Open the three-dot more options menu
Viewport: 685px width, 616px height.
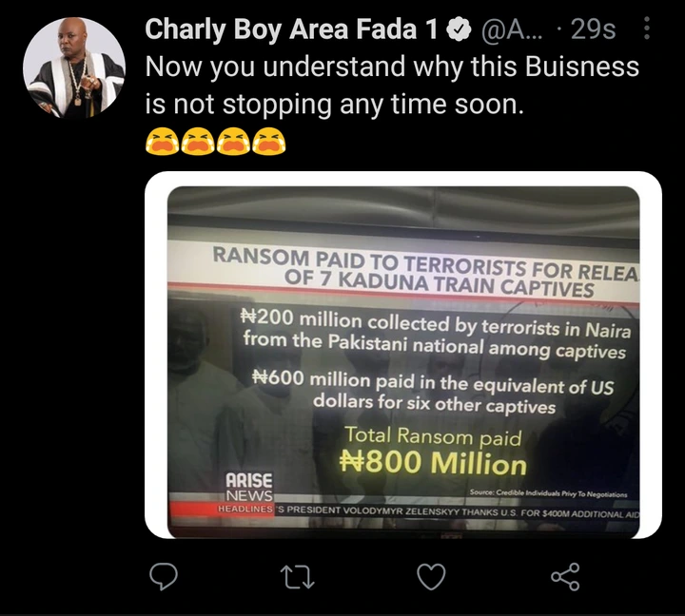648,30
